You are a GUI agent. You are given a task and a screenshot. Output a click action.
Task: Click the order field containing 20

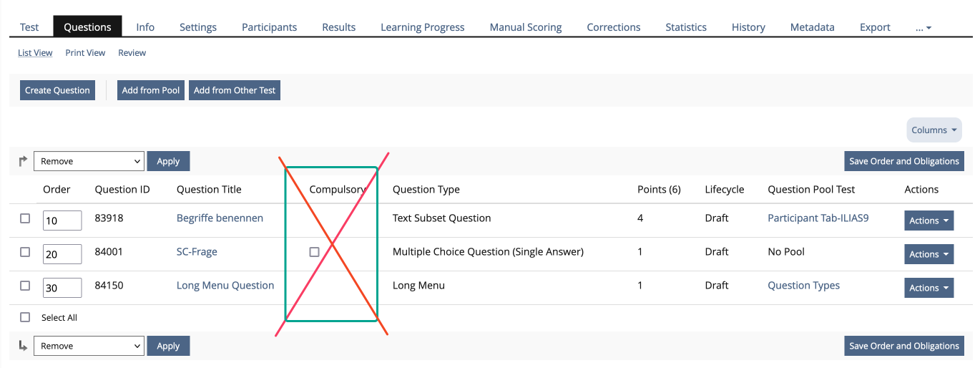tap(62, 254)
